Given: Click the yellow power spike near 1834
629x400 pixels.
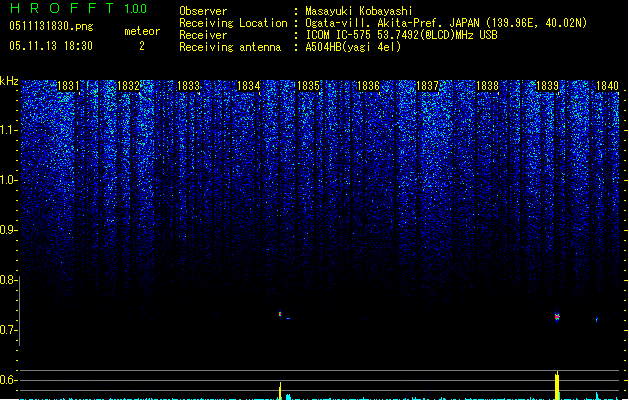Looking at the screenshot, I should (x=280, y=391).
